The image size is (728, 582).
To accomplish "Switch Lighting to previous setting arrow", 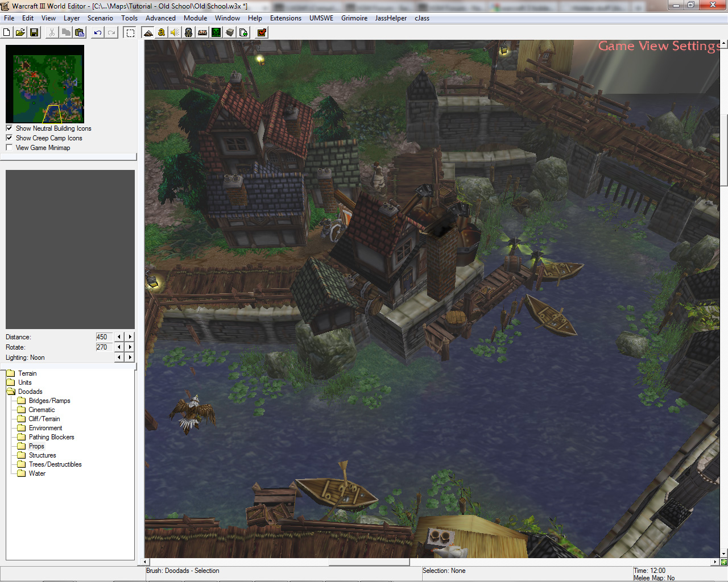I will pos(119,357).
